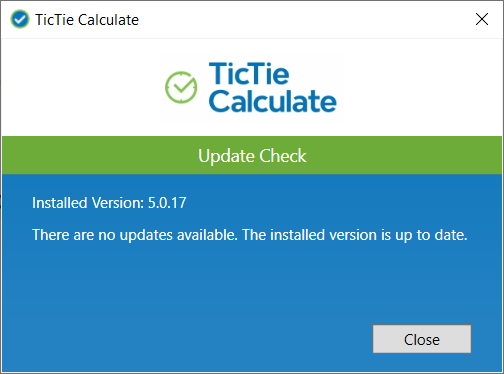Screen dimensions: 504x374
Task: Click the large Calculate word in the logo
Action: coord(273,101)
